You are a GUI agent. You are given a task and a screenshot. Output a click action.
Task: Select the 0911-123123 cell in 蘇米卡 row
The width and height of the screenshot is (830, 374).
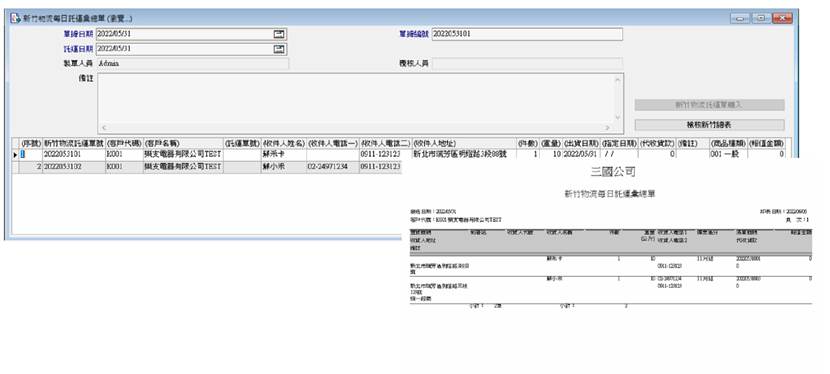pyautogui.click(x=385, y=154)
